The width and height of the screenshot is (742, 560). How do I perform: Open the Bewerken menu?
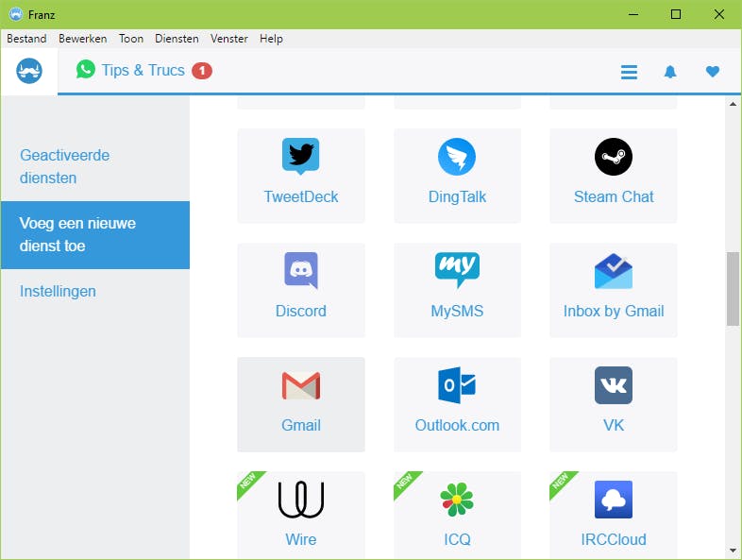(83, 39)
